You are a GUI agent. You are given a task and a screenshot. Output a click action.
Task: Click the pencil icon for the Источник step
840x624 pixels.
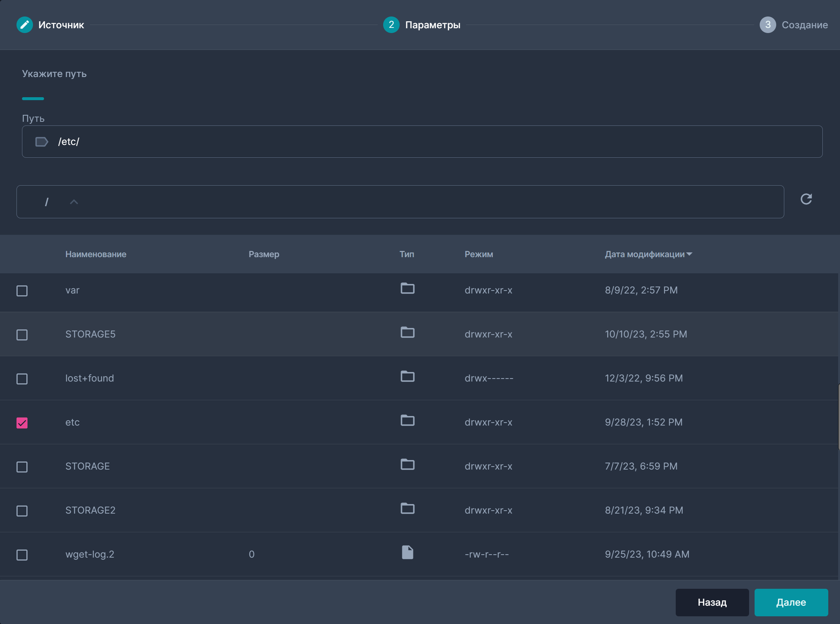pyautogui.click(x=25, y=25)
